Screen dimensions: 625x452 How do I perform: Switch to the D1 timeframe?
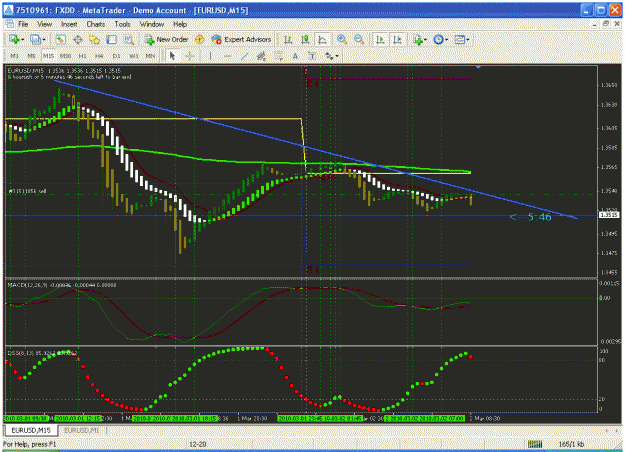pyautogui.click(x=116, y=56)
